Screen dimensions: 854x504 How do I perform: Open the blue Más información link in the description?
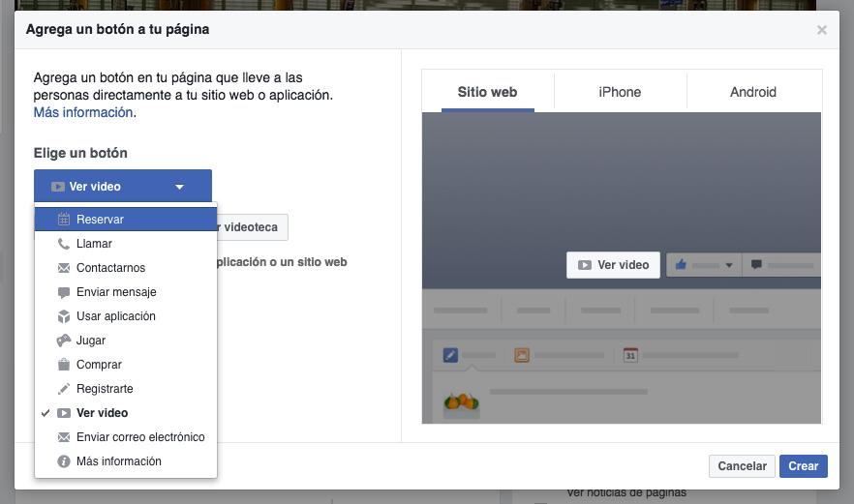tap(83, 112)
